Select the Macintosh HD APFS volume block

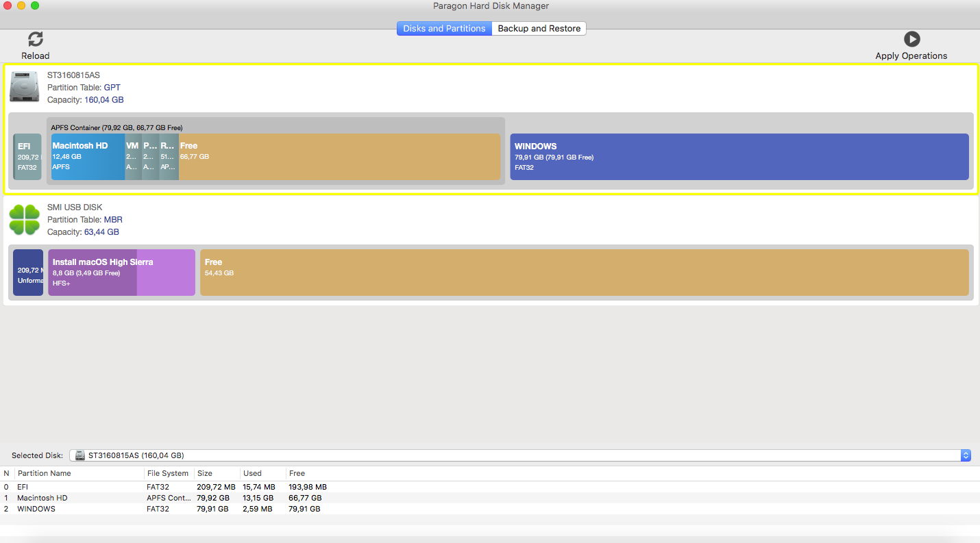[88, 157]
